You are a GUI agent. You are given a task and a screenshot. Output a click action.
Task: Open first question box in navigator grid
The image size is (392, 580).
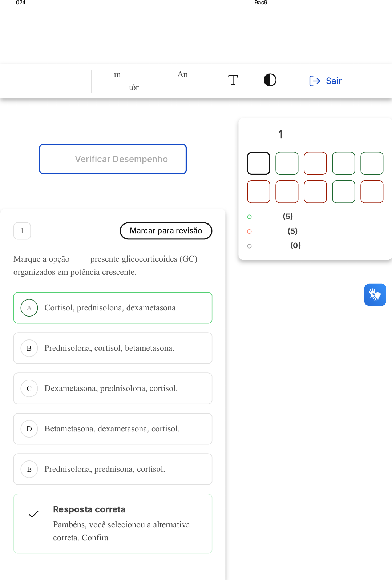coord(259,163)
